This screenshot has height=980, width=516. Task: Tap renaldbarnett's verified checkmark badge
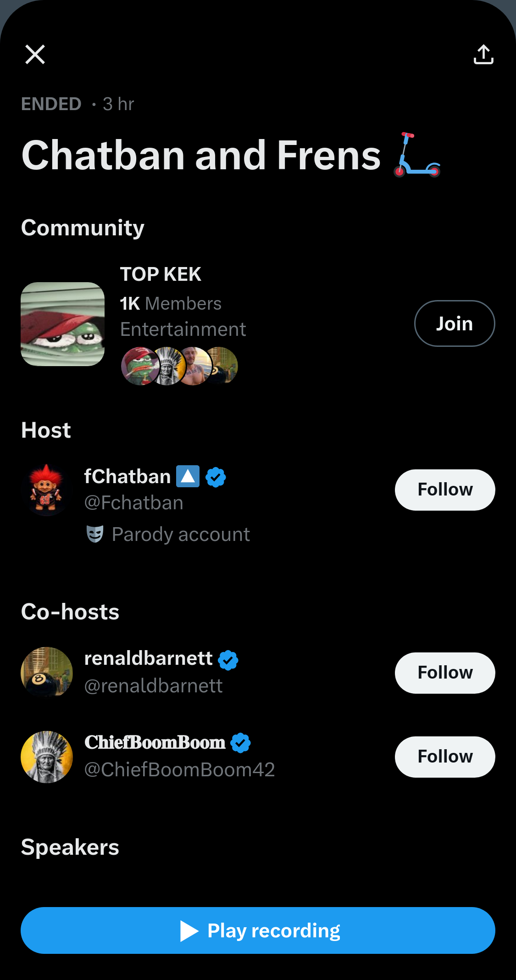pyautogui.click(x=228, y=660)
